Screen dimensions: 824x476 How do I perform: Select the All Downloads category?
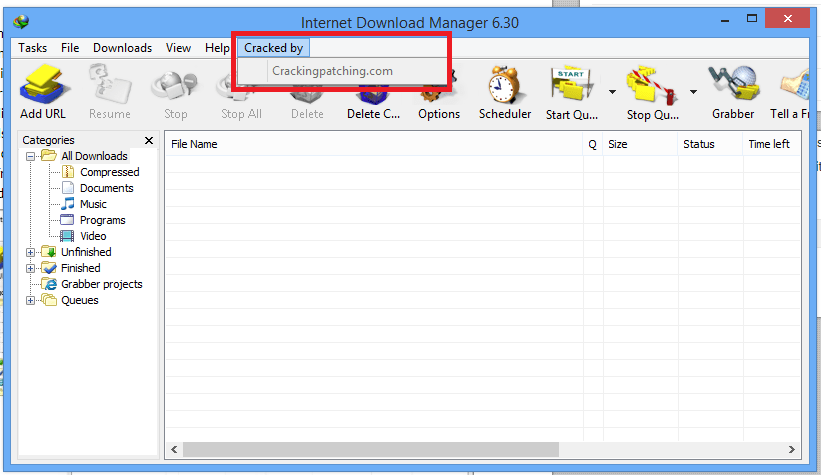point(94,156)
